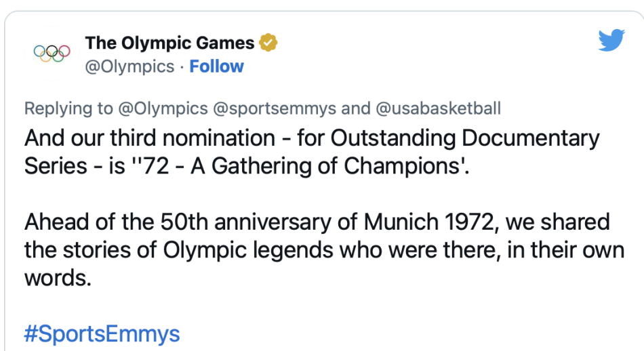
Task: Follow the Olympics account
Action: (x=216, y=66)
